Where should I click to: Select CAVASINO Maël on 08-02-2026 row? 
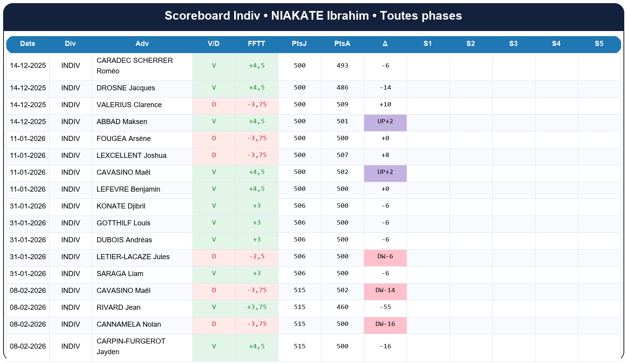[123, 291]
